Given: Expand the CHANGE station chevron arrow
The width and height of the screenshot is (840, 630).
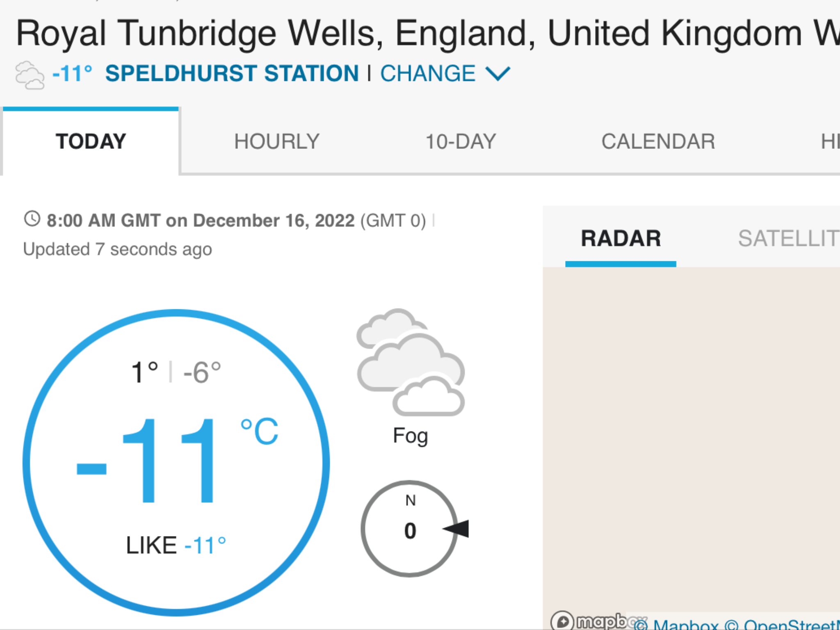Looking at the screenshot, I should 498,74.
